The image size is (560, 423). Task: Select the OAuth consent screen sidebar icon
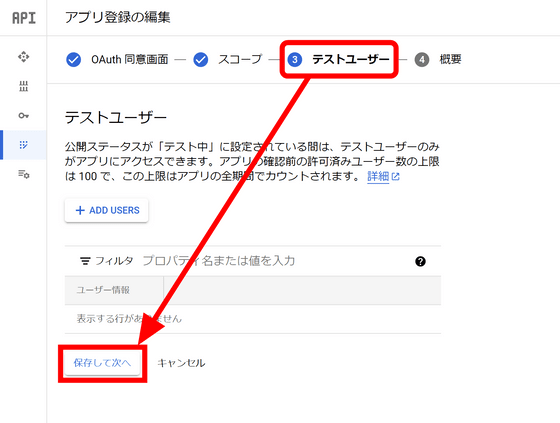click(24, 145)
